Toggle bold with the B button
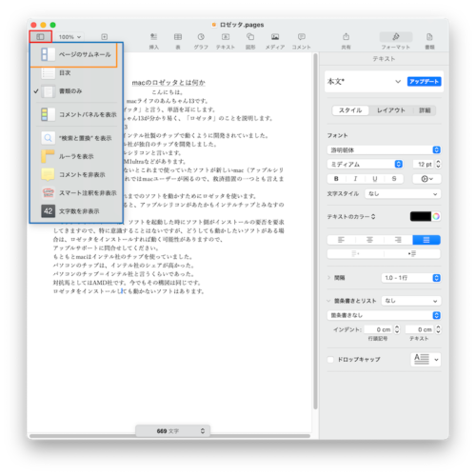 pyautogui.click(x=336, y=179)
